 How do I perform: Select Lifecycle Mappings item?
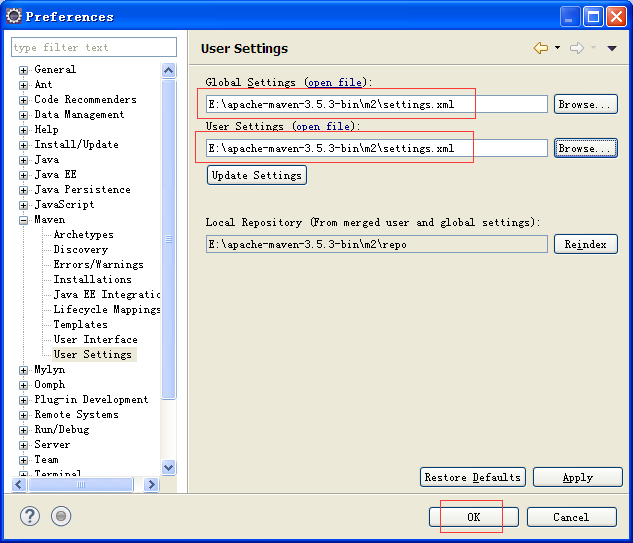(107, 309)
